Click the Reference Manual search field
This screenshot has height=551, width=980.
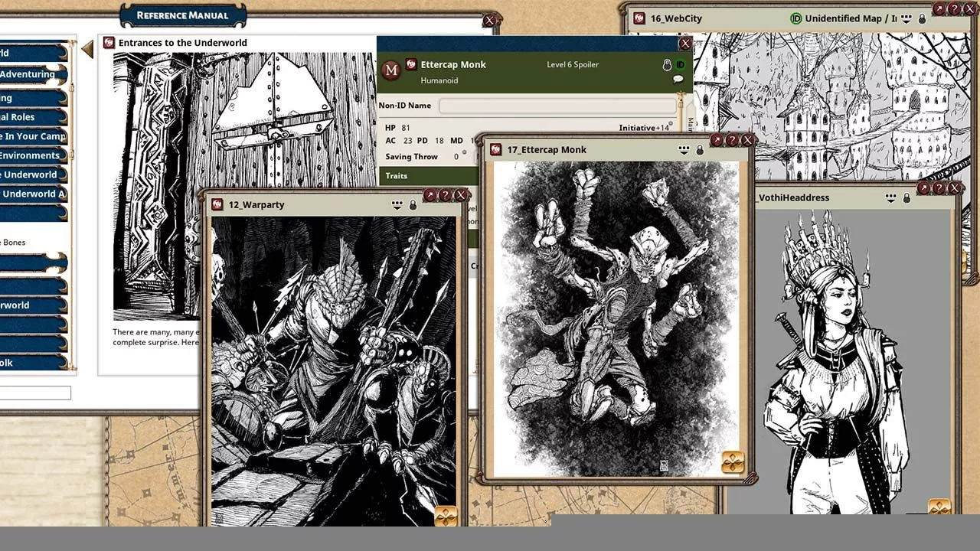pos(35,393)
